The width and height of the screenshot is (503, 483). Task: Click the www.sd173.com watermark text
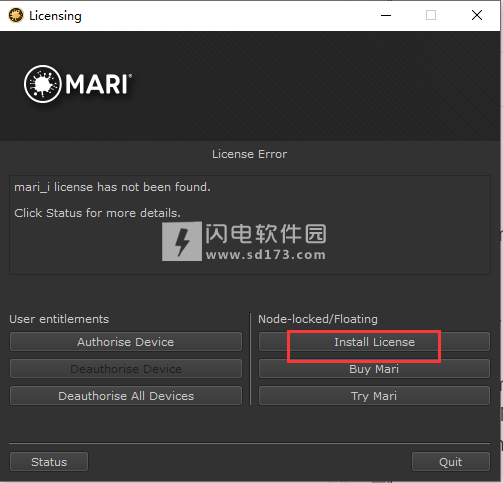click(x=266, y=255)
